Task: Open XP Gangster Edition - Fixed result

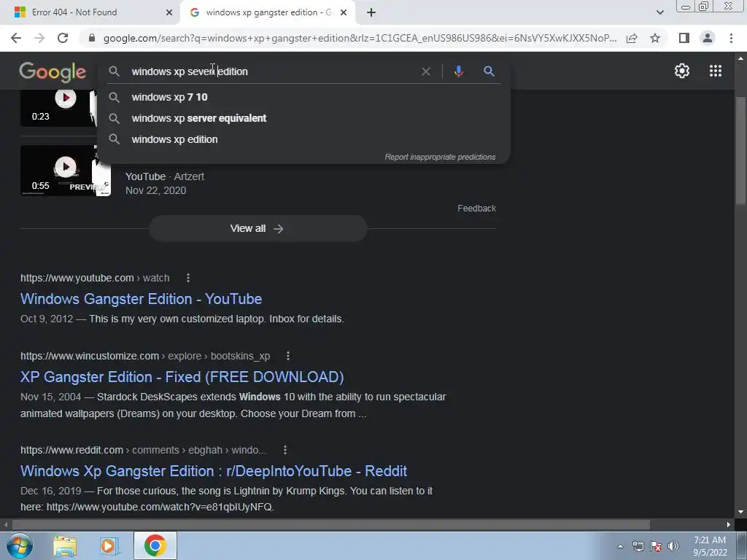Action: coord(182,377)
